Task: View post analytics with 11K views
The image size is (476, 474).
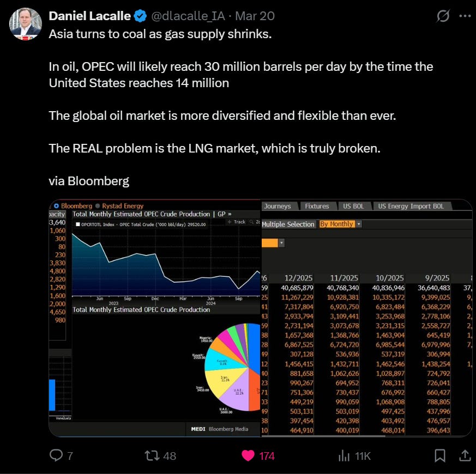Action: 344,455
